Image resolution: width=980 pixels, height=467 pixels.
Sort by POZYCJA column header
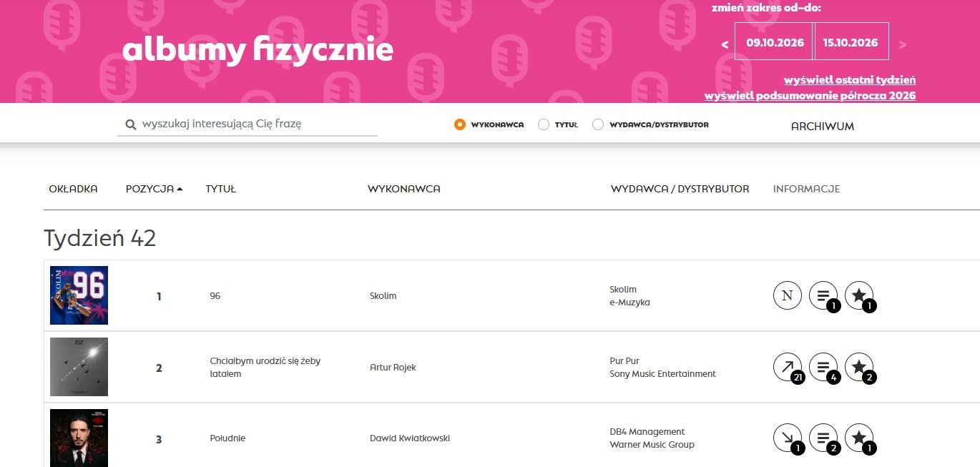click(x=154, y=189)
